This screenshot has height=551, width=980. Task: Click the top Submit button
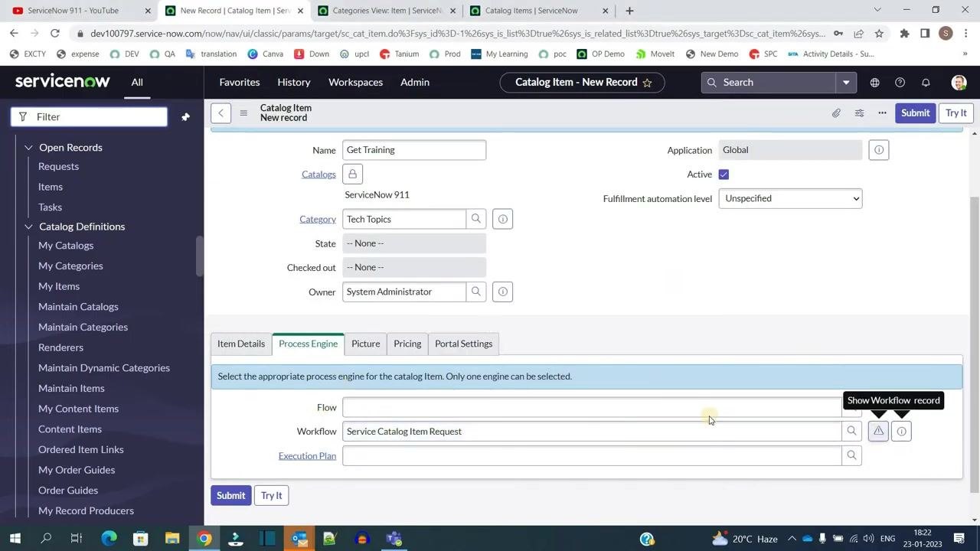pos(915,112)
